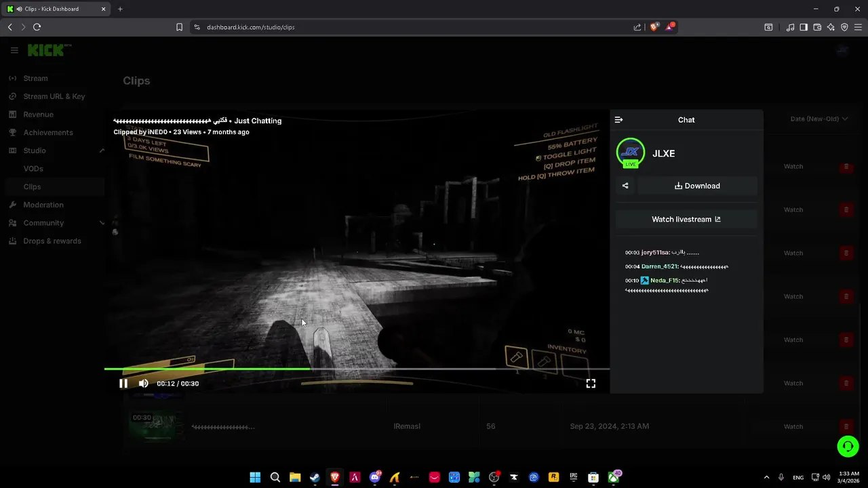868x488 pixels.
Task: Delete the Sep 23, 2024 clip
Action: 846,427
